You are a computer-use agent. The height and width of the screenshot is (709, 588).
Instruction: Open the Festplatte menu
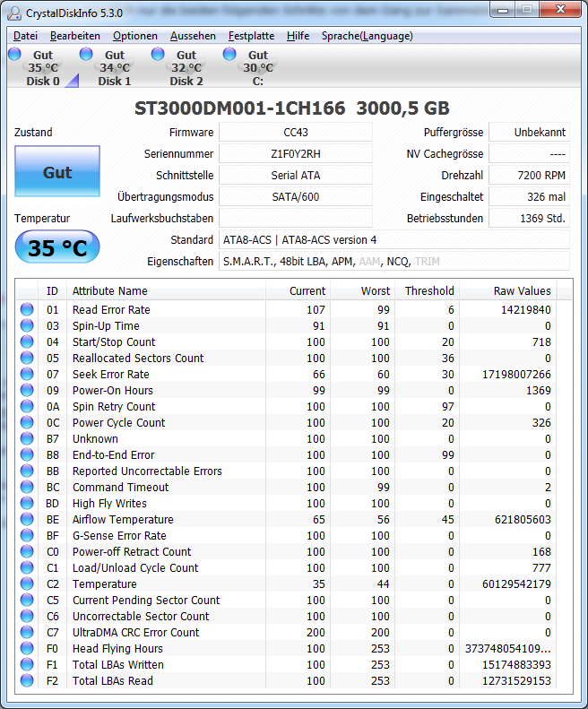click(x=251, y=36)
